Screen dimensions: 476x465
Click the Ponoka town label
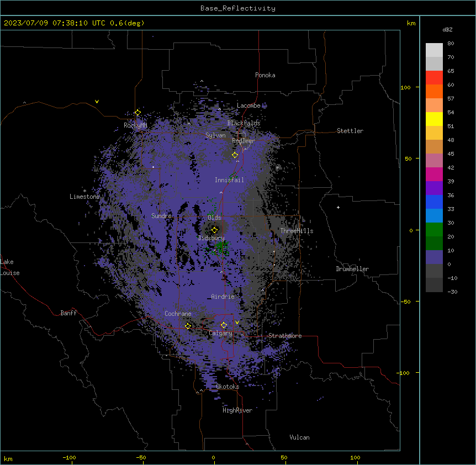265,75
